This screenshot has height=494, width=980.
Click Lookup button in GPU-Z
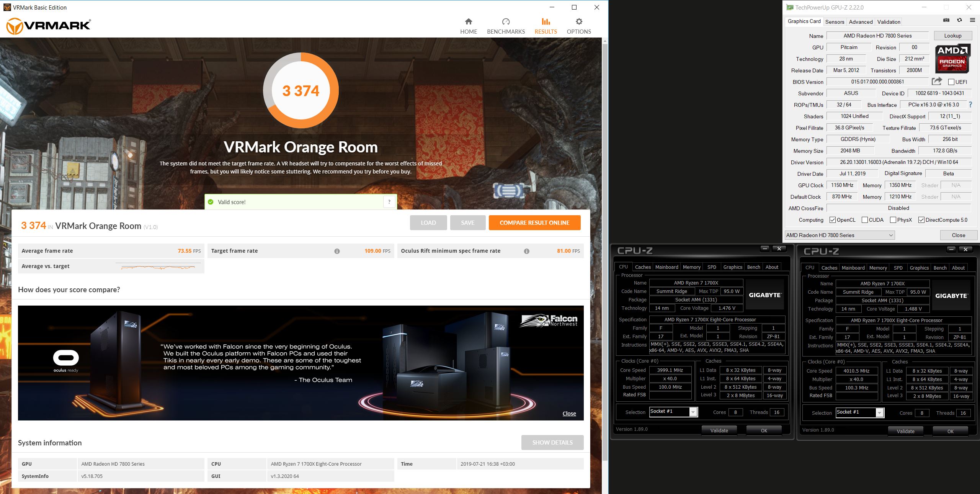click(952, 36)
